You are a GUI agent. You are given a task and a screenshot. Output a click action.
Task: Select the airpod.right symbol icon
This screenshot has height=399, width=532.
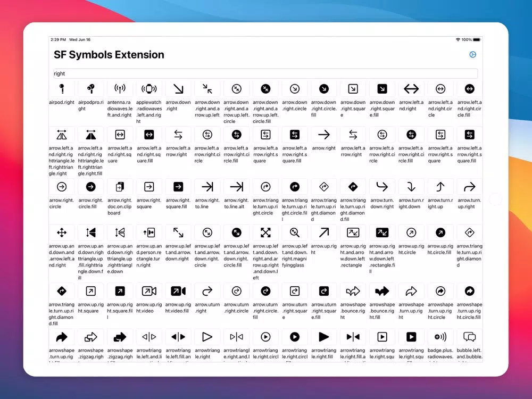point(62,89)
